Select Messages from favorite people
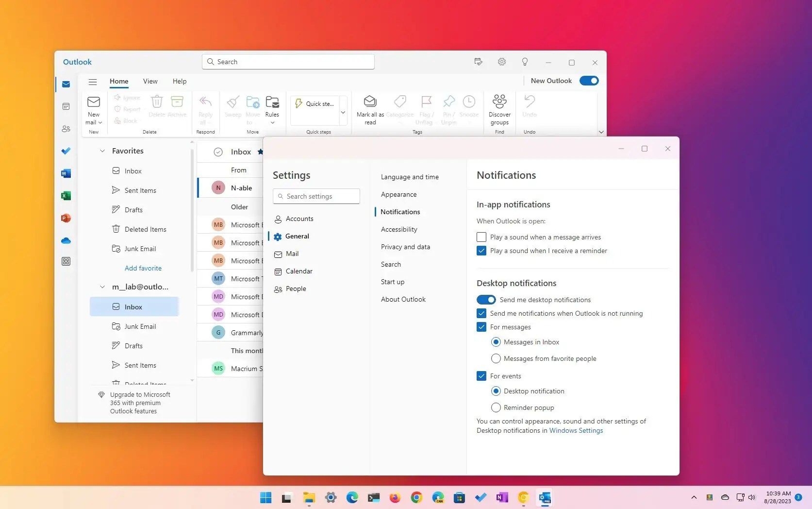The height and width of the screenshot is (509, 812). (496, 358)
